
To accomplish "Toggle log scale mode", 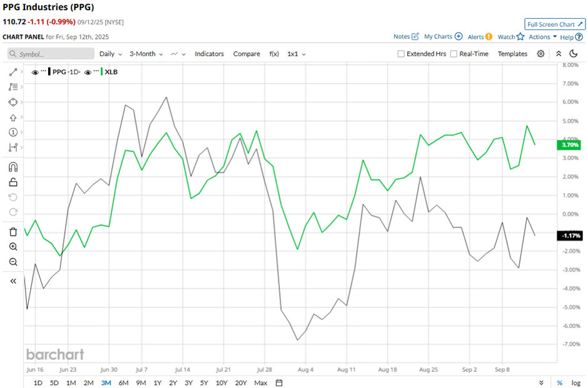I will click(x=576, y=383).
